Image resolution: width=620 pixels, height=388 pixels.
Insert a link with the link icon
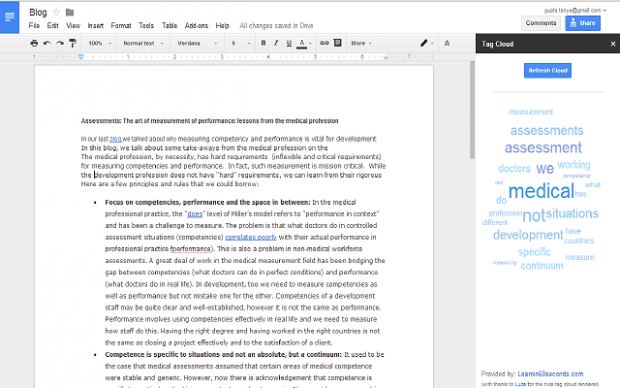[324, 43]
